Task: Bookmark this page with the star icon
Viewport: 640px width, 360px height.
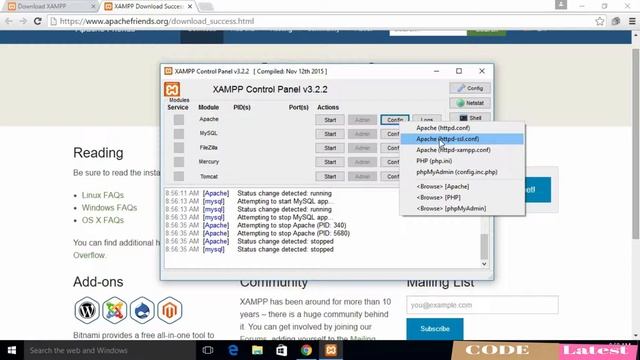Action: 599,21
